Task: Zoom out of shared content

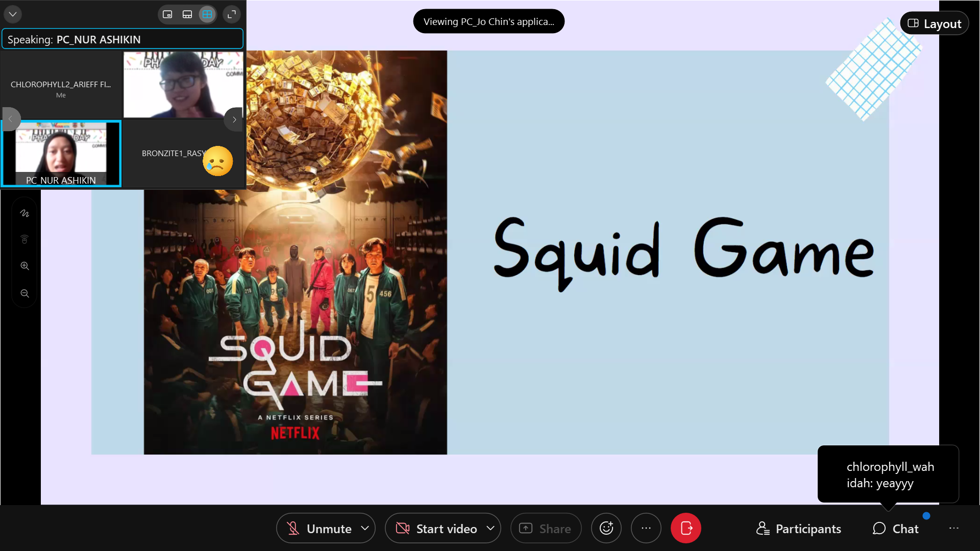Action: (24, 293)
